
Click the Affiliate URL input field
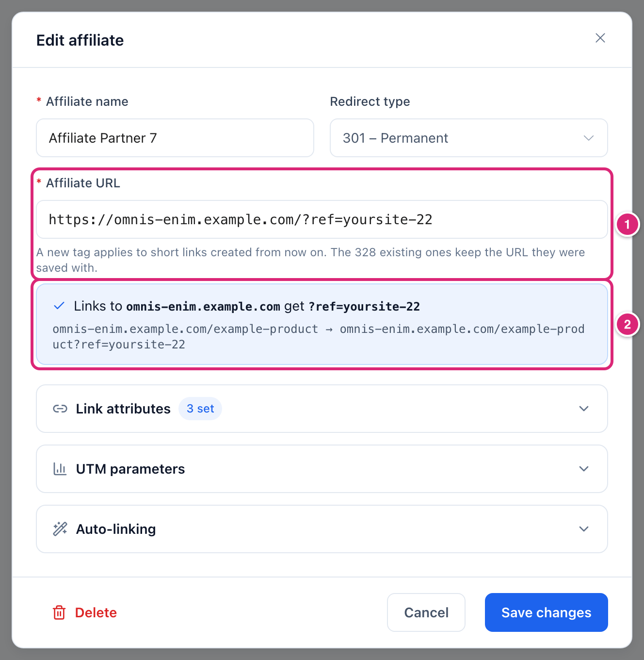[322, 219]
